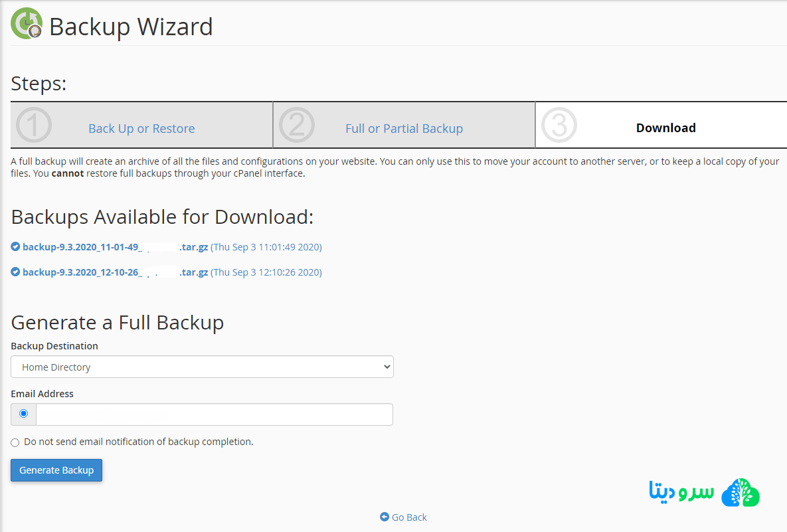Click check icon beside the 11-01-49 backup

click(x=15, y=247)
